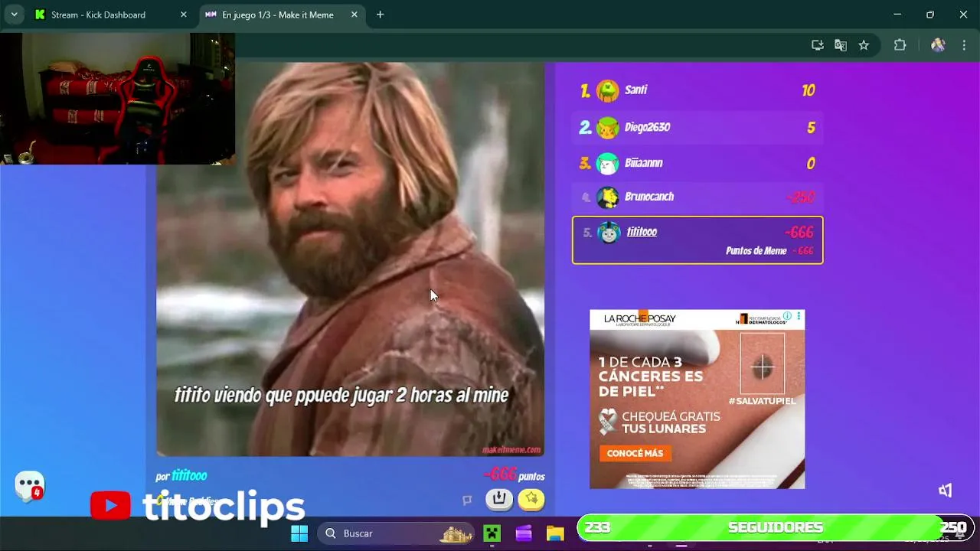Click tititooo's avatar in the leaderboard
This screenshot has width=980, height=551.
tap(609, 233)
